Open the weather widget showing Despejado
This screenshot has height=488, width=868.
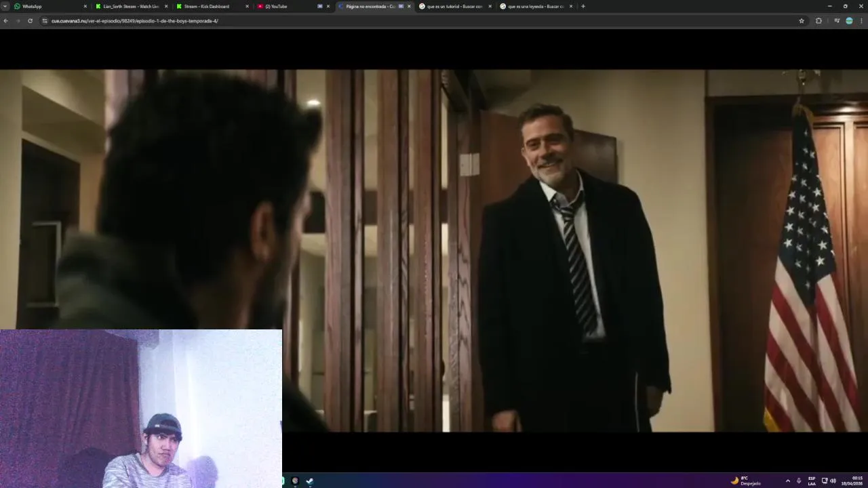(x=746, y=481)
